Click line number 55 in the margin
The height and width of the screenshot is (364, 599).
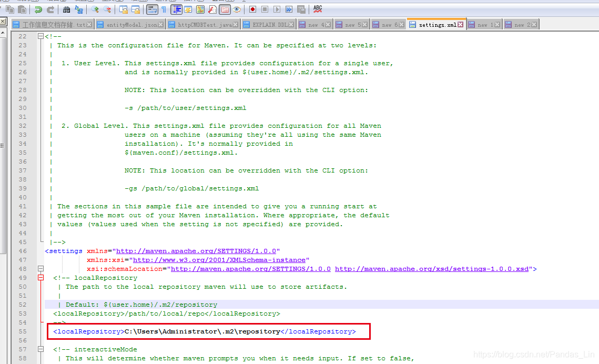click(23, 331)
